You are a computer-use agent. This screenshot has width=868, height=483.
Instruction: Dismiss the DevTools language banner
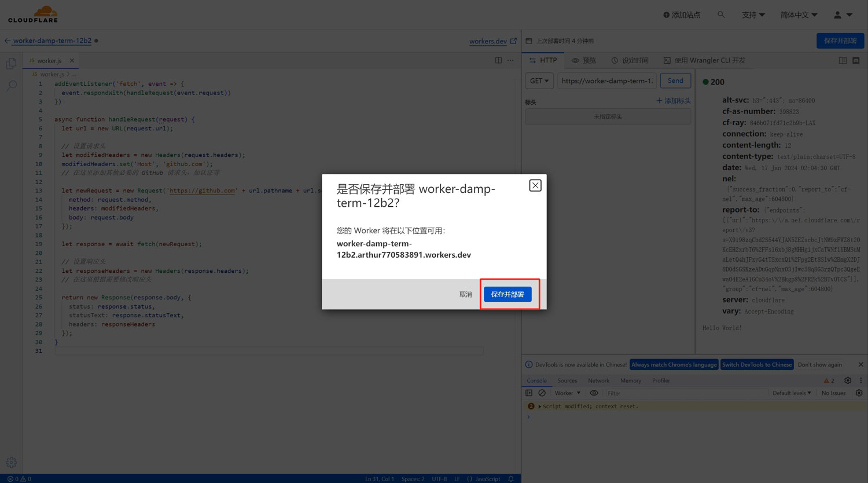[x=860, y=364]
